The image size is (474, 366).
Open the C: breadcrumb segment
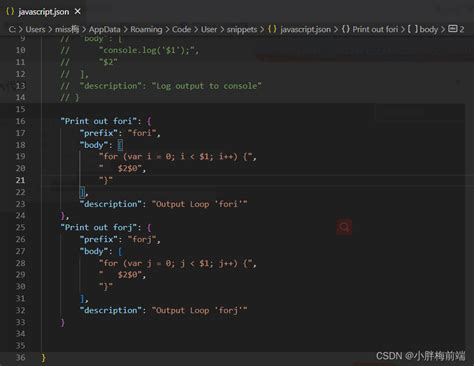(x=12, y=29)
